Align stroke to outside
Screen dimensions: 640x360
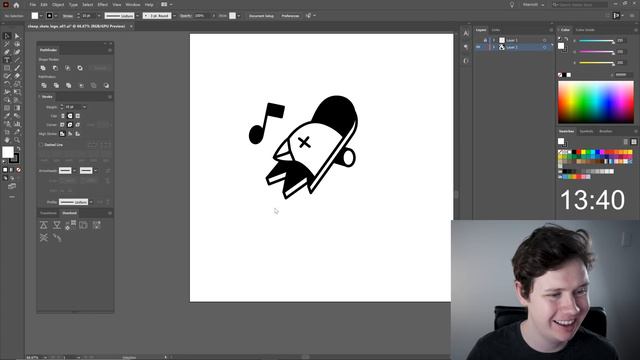tap(78, 133)
